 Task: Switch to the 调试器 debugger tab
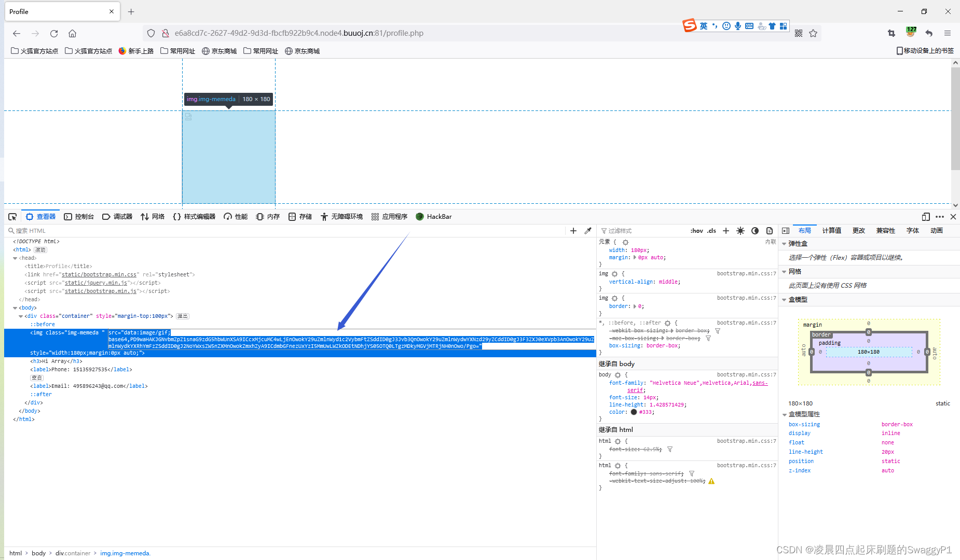pyautogui.click(x=117, y=217)
